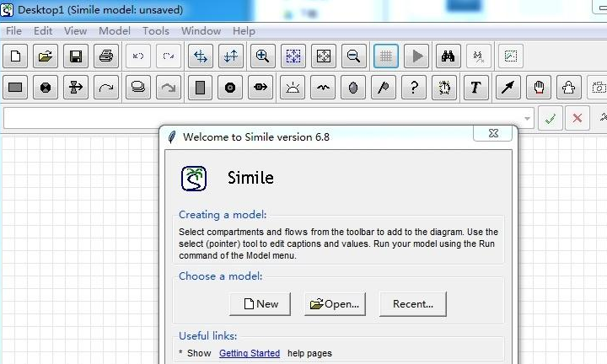Click the zoom to fit page icon
This screenshot has height=364, width=607.
324,56
